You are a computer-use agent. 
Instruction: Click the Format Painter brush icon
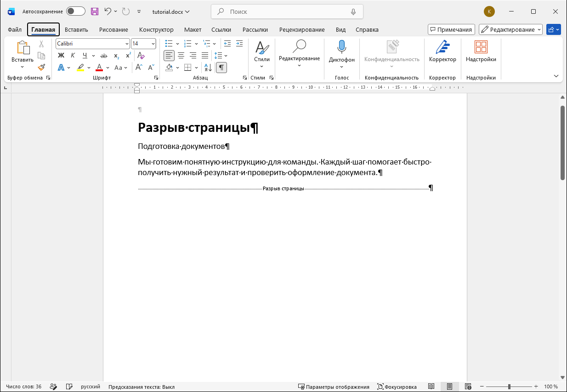[41, 67]
